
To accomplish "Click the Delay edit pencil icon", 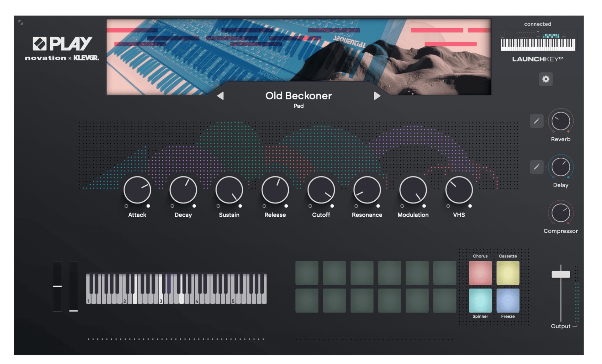I will tap(536, 167).
